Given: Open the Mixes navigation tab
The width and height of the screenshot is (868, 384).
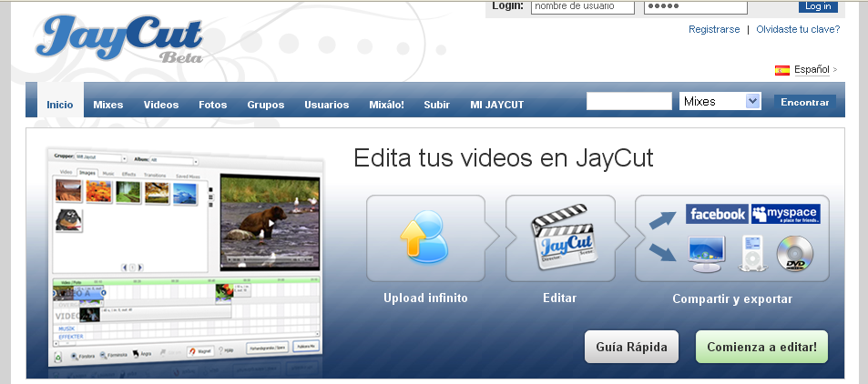Looking at the screenshot, I should click(108, 105).
